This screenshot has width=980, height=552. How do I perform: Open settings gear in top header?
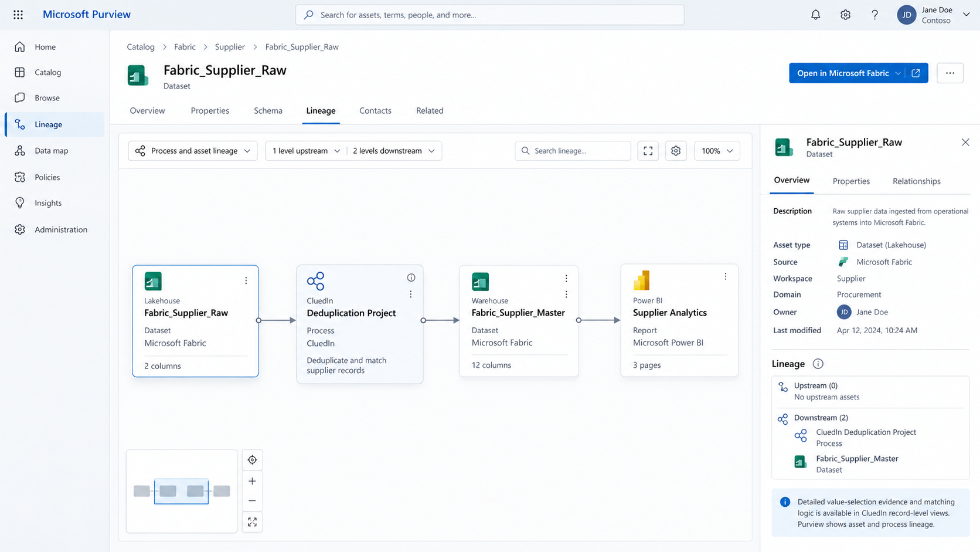pos(845,15)
